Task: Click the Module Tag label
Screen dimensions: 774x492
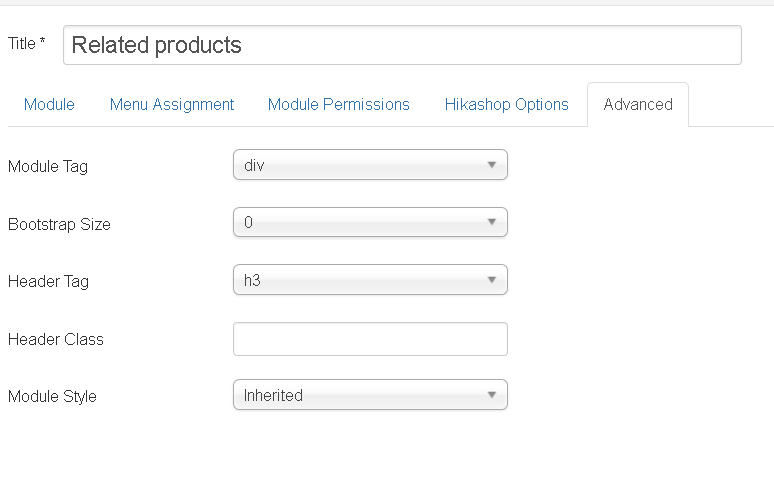Action: pos(48,167)
